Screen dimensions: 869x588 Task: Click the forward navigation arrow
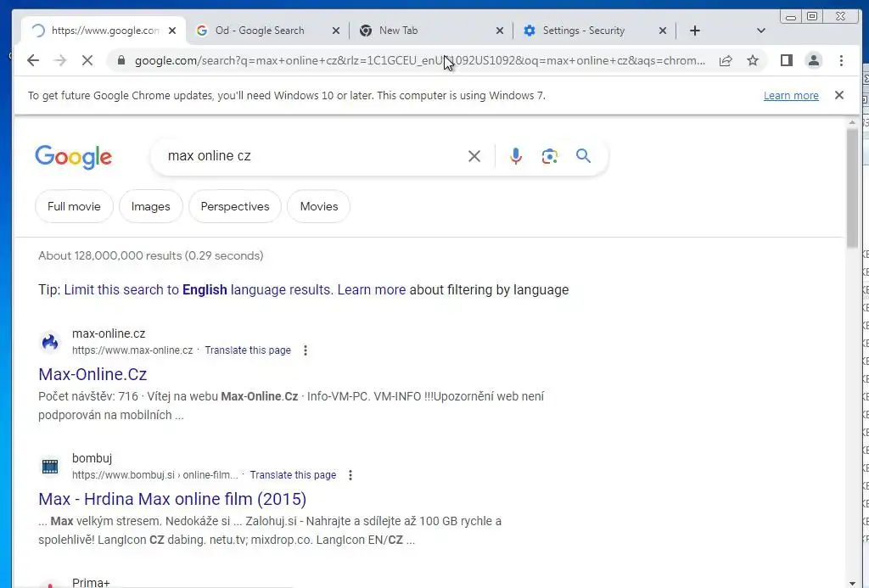60,60
